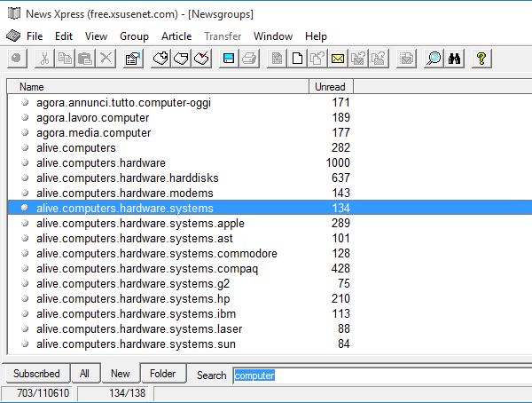
Task: Switch to the Folder tab
Action: point(162,374)
